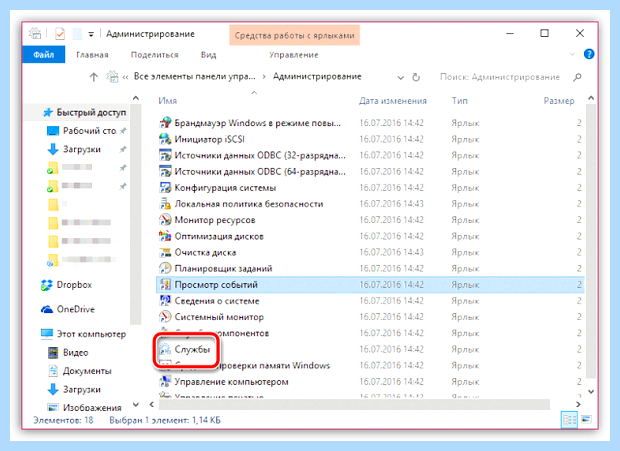Open the Файл menu
The height and width of the screenshot is (451, 620).
43,55
